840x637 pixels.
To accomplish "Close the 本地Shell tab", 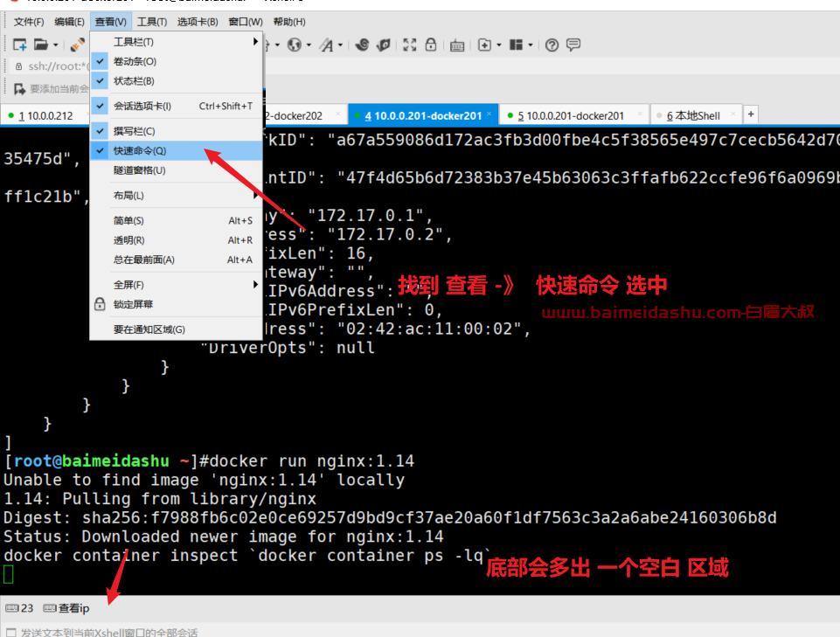I will [x=733, y=114].
